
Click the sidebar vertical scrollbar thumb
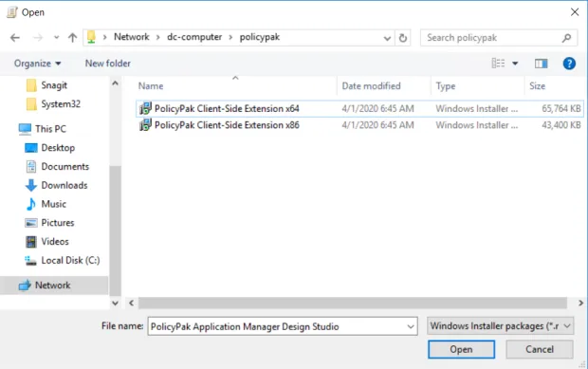point(115,231)
